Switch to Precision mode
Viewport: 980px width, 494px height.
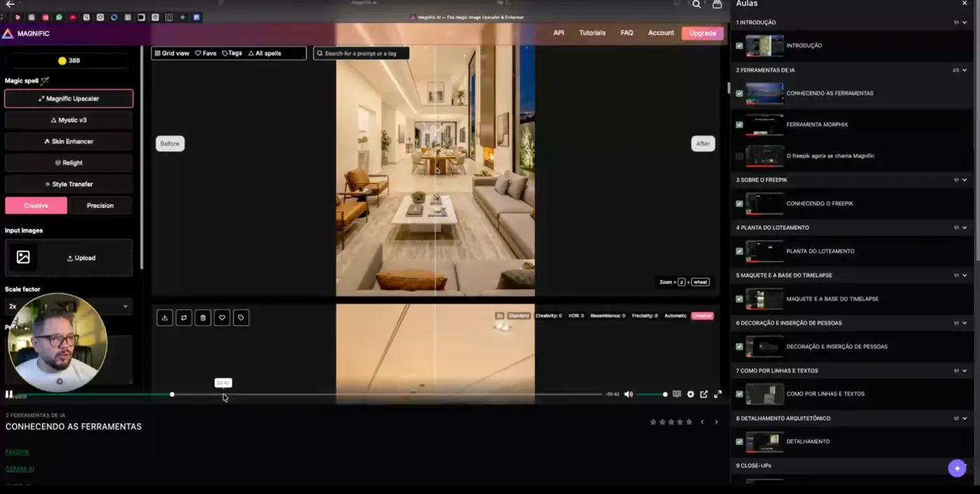(x=100, y=206)
